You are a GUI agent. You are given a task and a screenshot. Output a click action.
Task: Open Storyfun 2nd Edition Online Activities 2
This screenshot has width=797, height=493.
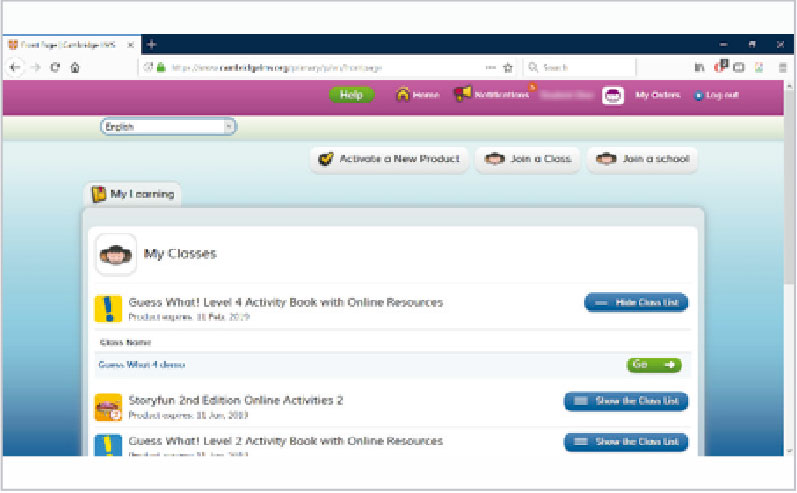click(x=236, y=400)
